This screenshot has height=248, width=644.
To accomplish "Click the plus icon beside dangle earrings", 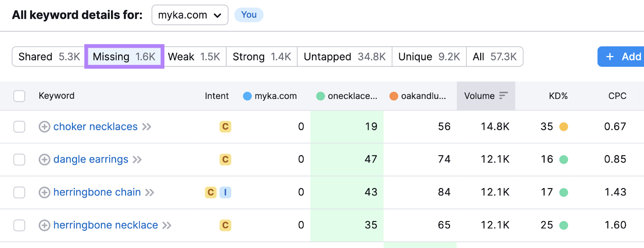I will [x=44, y=160].
